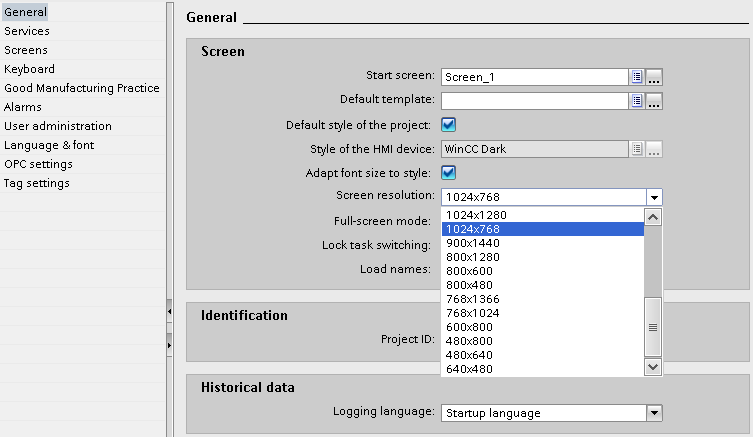Go to Language & font settings
This screenshot has height=437, width=753.
click(49, 145)
